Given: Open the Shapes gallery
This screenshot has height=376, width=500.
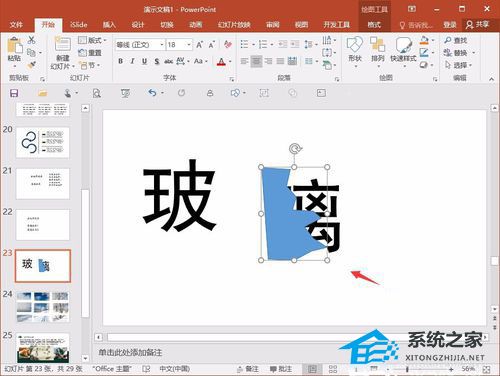Looking at the screenshot, I should click(x=355, y=52).
